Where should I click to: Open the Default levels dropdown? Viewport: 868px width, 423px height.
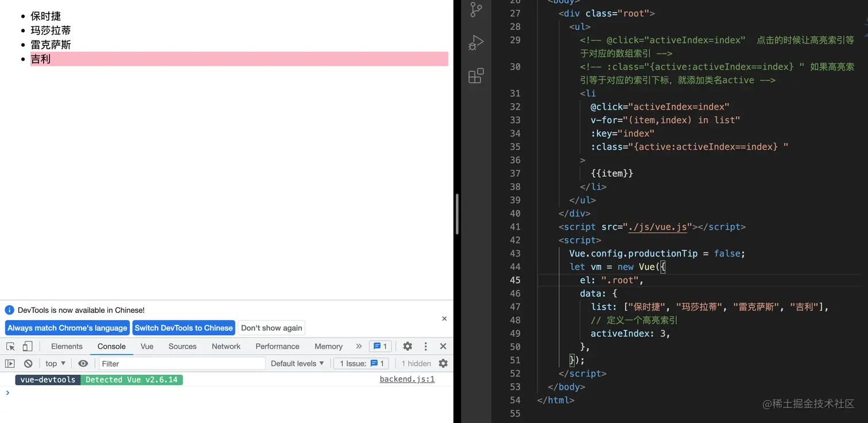(x=297, y=363)
